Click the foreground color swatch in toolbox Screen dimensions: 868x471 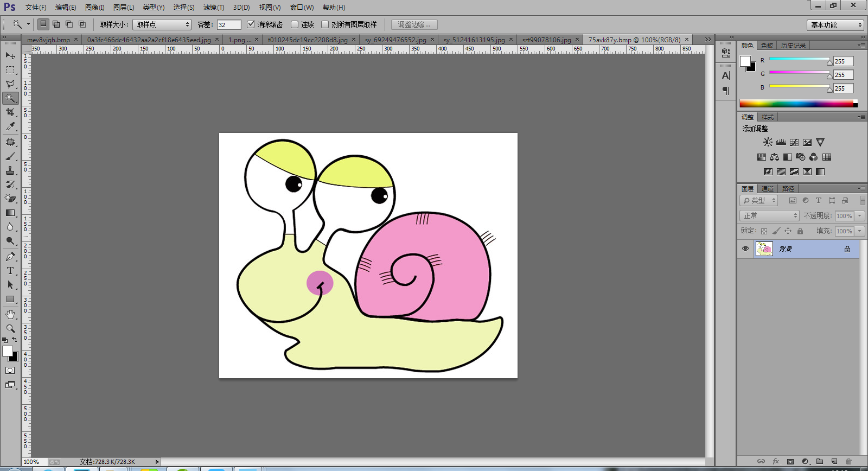pos(7,351)
